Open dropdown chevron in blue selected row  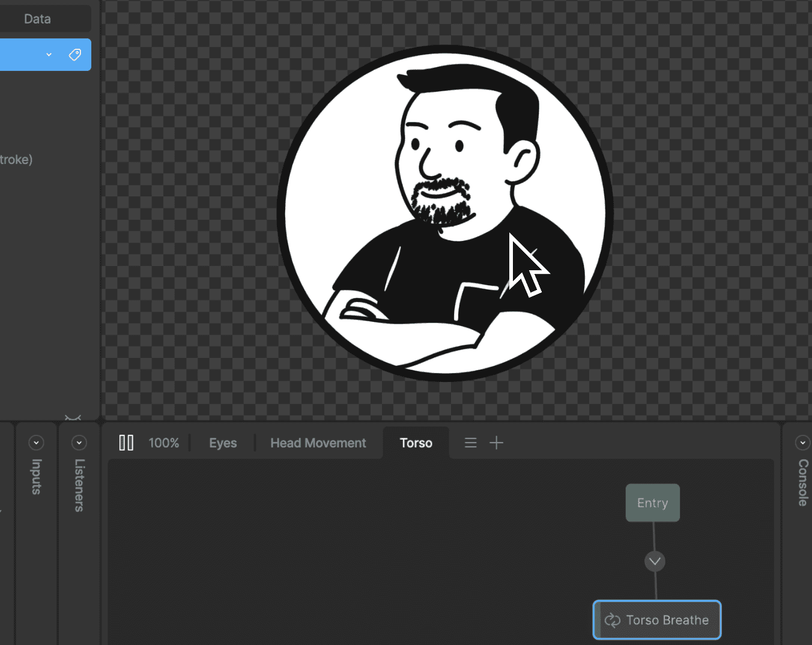click(49, 55)
